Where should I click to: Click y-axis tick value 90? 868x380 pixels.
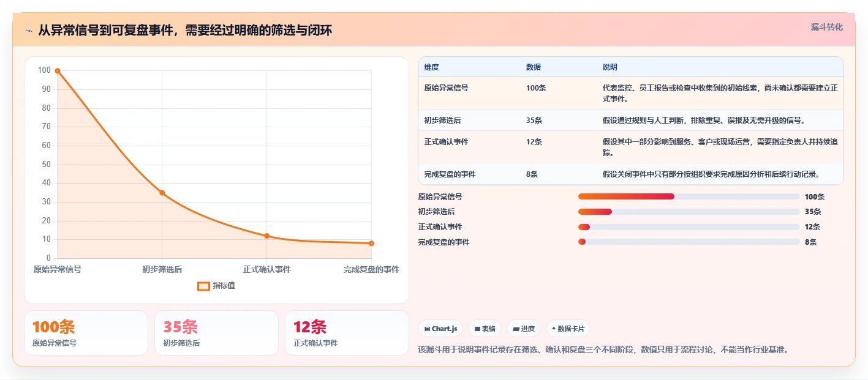point(46,89)
